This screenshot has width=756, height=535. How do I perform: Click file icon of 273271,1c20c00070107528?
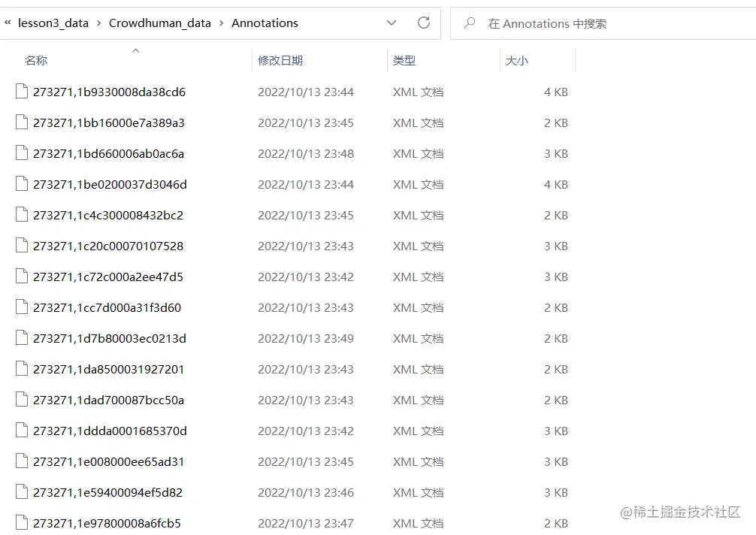(22, 245)
